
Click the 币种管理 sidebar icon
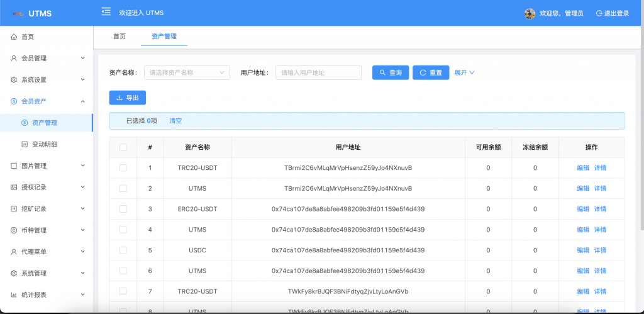click(x=14, y=230)
